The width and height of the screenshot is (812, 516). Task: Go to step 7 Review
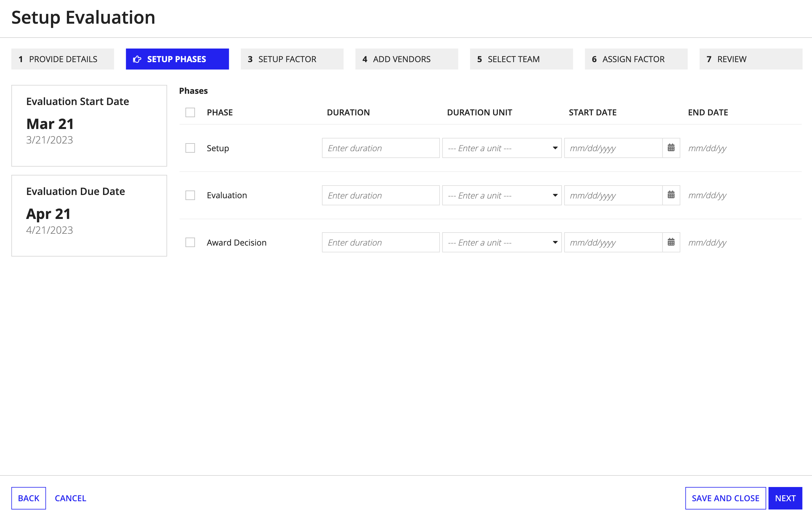click(751, 59)
